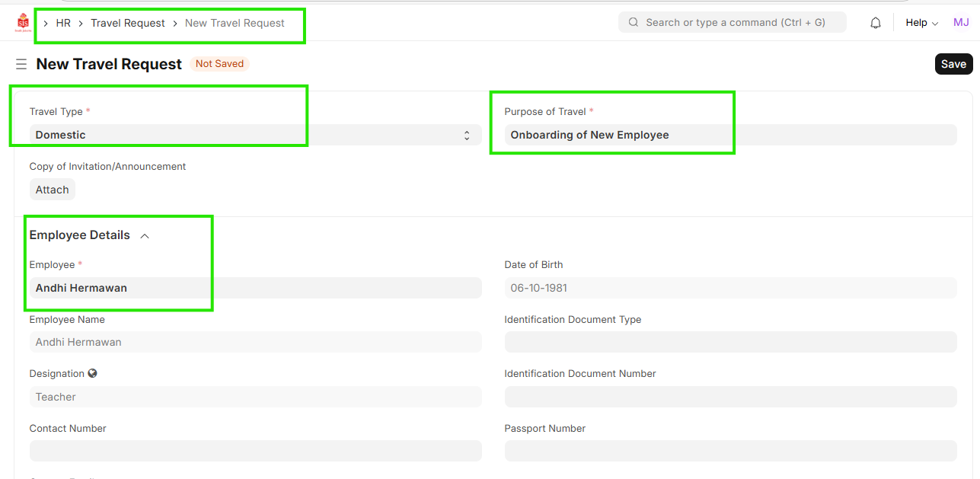Open the Travel Type dropdown
This screenshot has width=980, height=479.
click(x=255, y=135)
